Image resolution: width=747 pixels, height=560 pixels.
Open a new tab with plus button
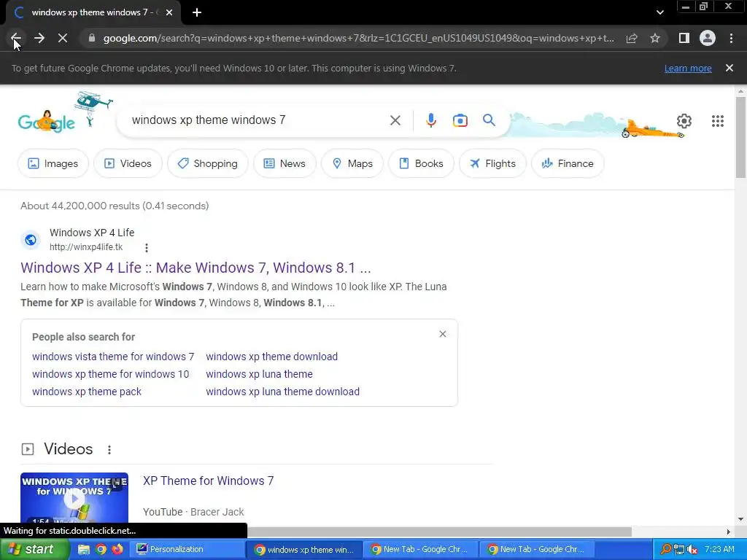(197, 13)
